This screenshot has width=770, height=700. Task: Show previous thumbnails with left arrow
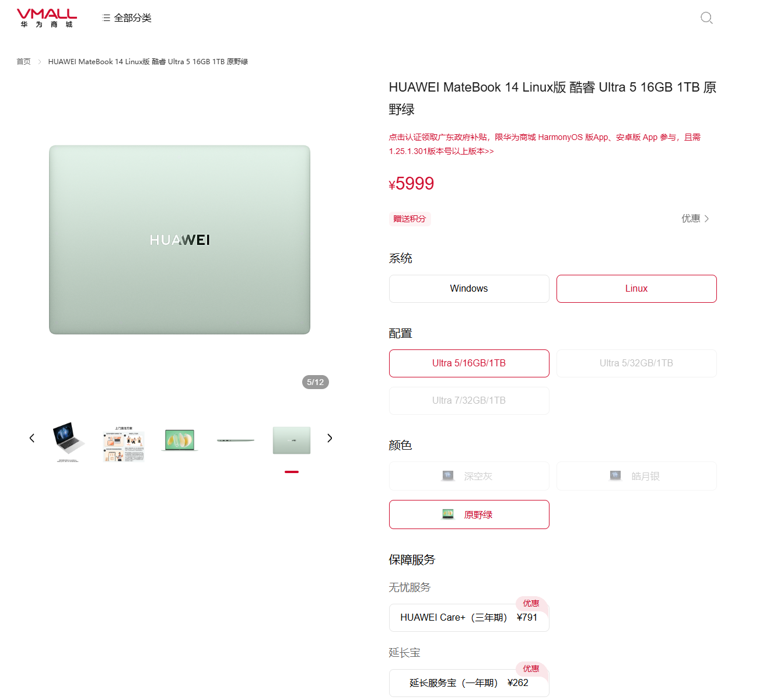pos(32,438)
